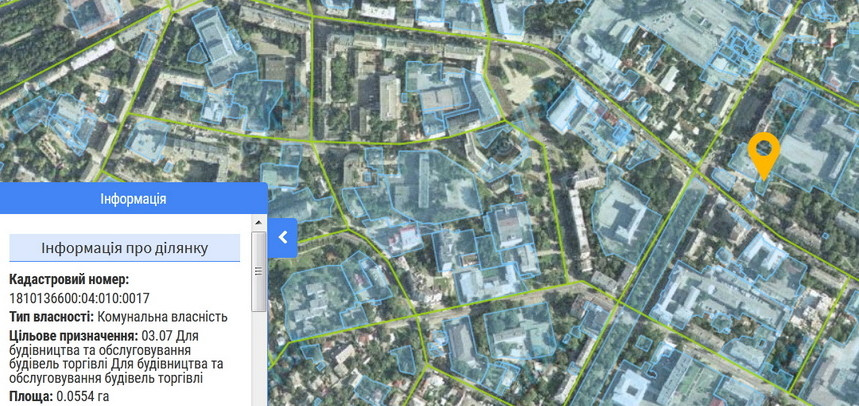859x406 pixels.
Task: Toggle the Інформація про ділянку section header
Action: [125, 247]
